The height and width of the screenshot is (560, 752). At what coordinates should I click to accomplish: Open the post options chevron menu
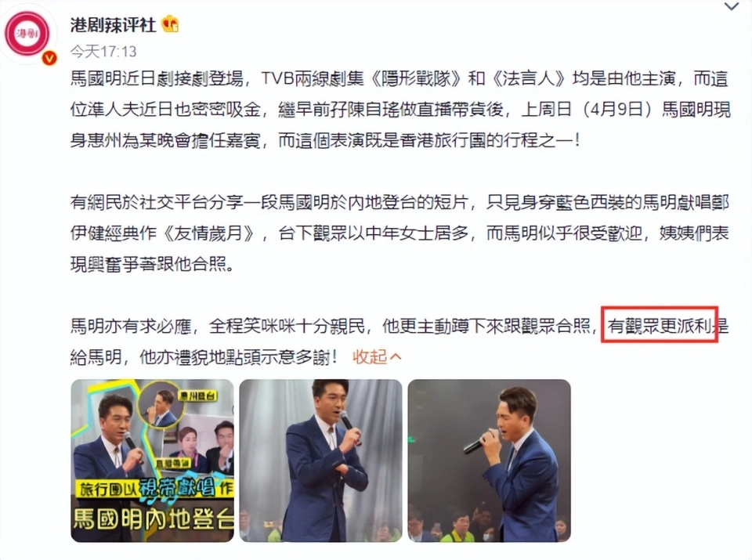coord(732,7)
